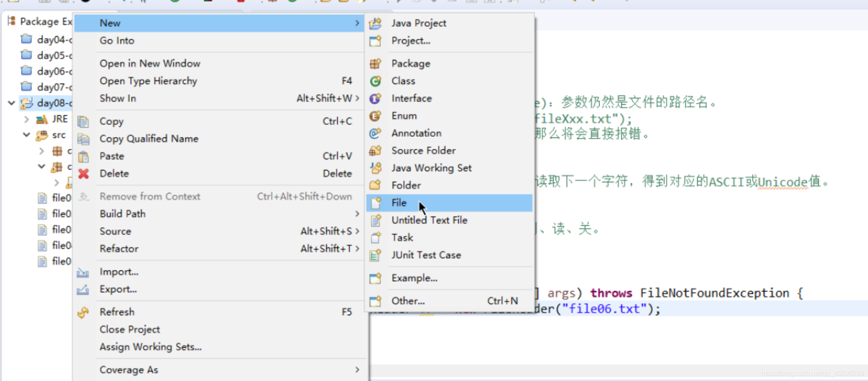868x381 pixels.
Task: Expand the Build Path submenu arrow
Action: click(357, 214)
